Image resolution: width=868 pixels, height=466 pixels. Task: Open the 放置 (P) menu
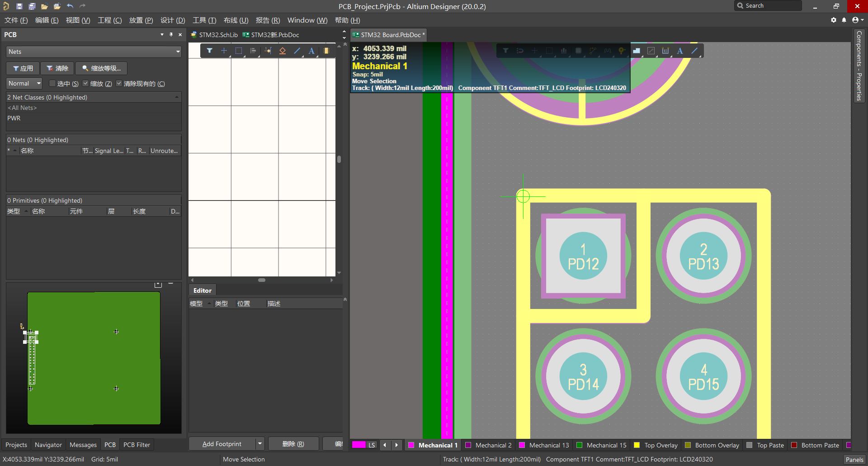click(x=141, y=20)
